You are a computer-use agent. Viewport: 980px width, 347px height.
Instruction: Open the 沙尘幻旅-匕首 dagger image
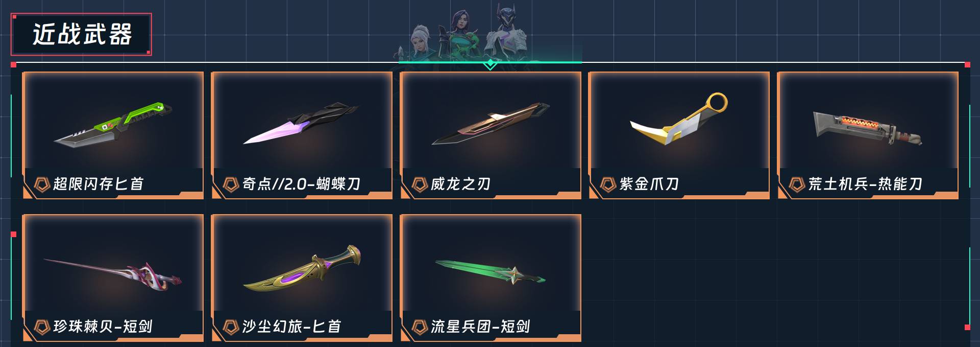pos(302,268)
